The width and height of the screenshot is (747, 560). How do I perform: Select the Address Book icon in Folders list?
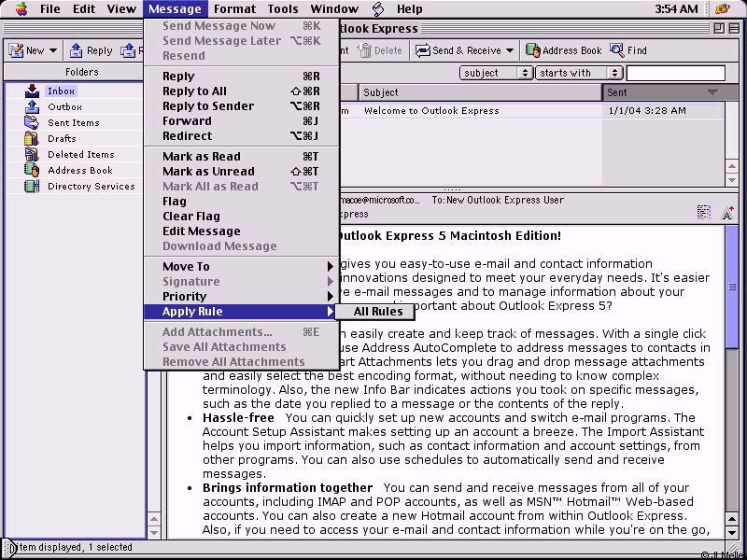click(32, 170)
